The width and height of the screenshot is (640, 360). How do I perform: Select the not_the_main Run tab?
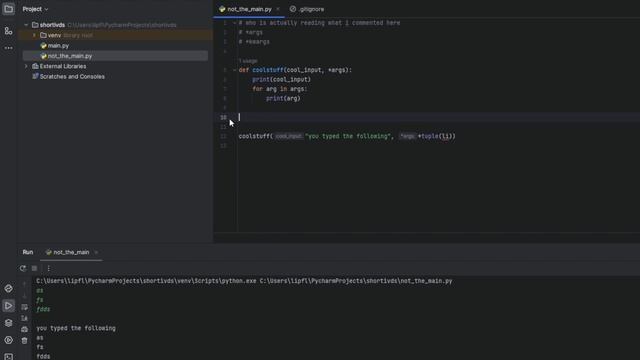pos(71,252)
